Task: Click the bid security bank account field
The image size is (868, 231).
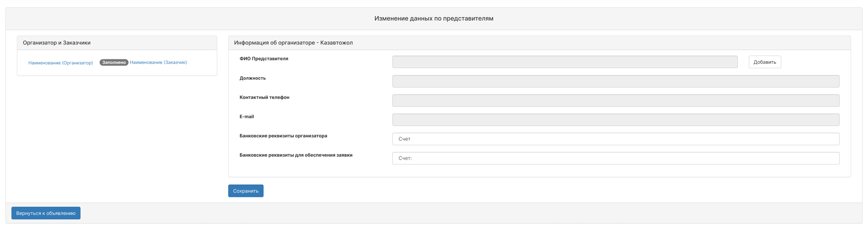Action: [x=615, y=158]
